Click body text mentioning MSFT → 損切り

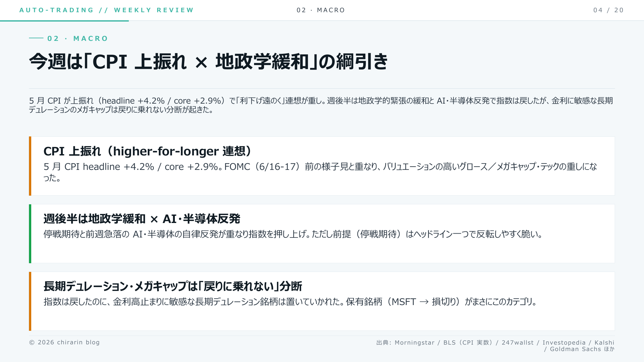[290, 302]
